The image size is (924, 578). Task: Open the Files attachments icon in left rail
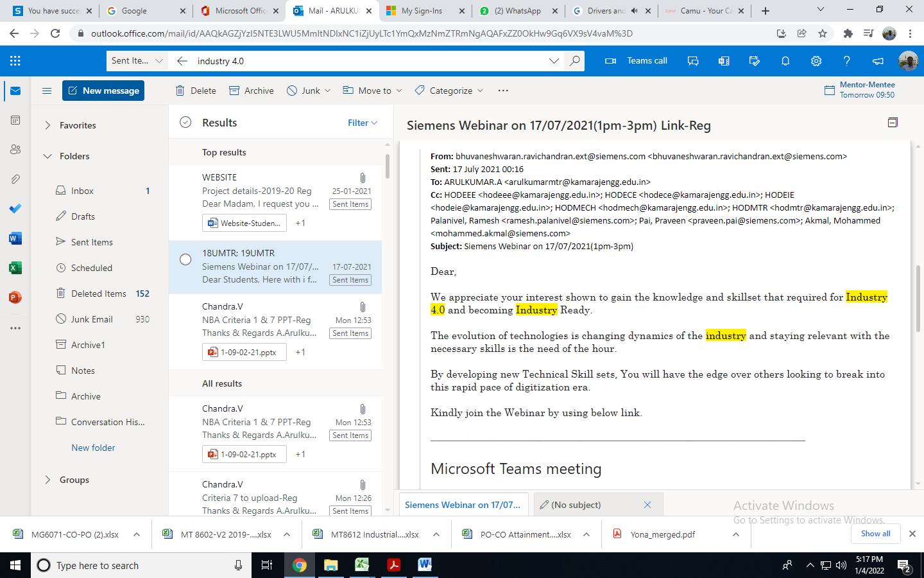[x=15, y=179]
